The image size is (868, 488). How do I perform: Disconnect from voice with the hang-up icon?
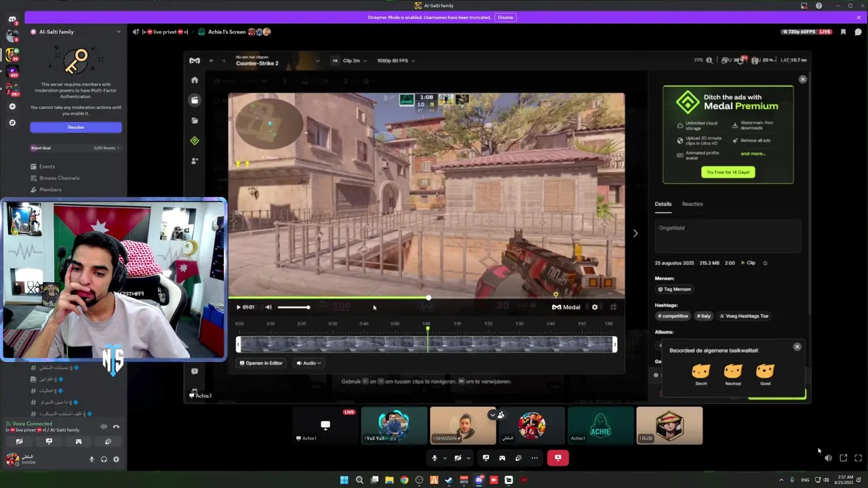(116, 427)
